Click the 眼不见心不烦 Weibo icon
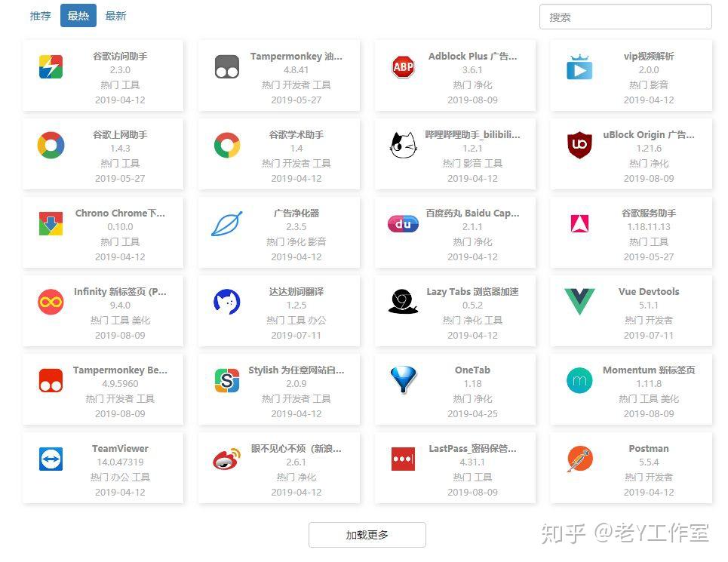 227,459
